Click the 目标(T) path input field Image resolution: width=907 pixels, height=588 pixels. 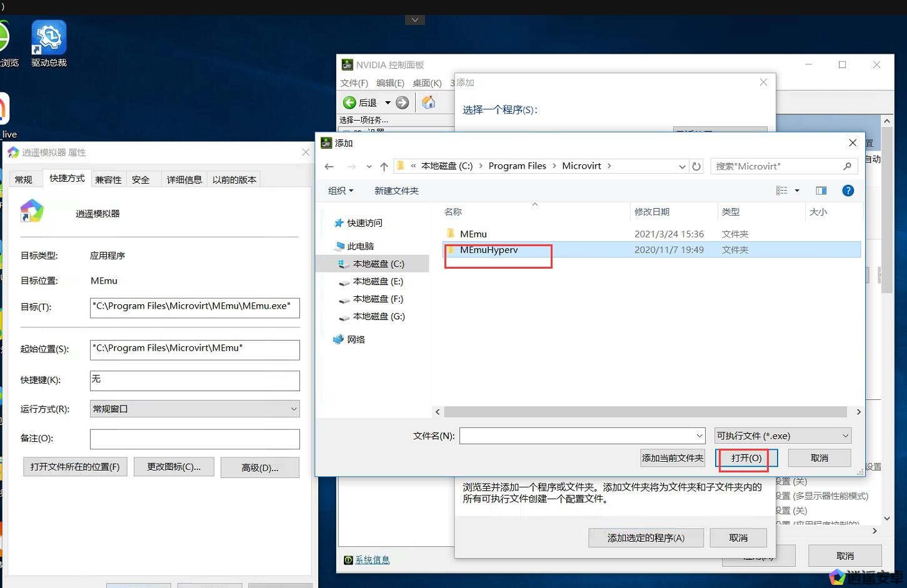(x=194, y=307)
